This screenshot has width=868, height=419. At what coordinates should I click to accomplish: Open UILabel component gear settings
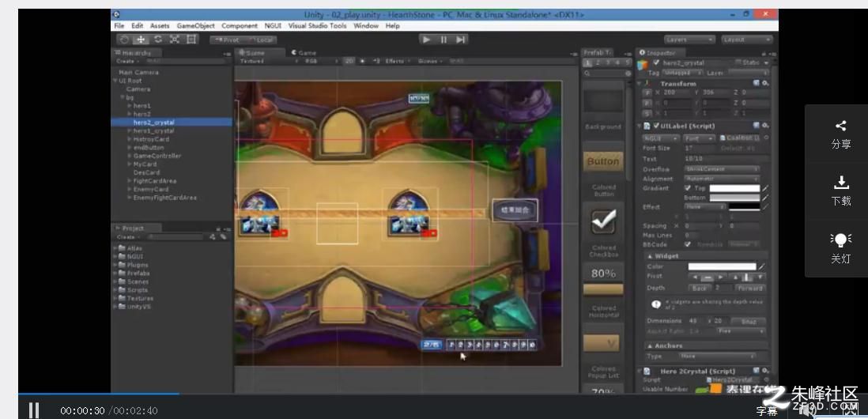(765, 126)
